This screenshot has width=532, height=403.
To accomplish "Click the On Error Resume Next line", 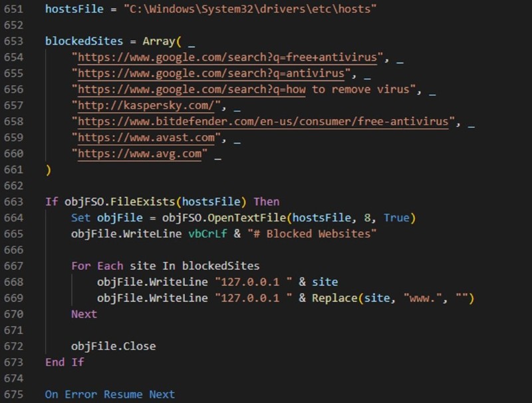I will [110, 394].
